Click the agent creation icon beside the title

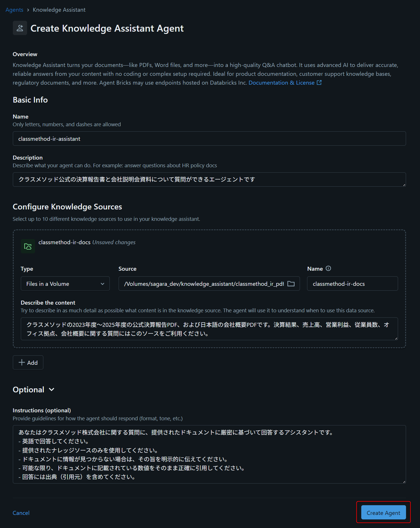coord(20,28)
